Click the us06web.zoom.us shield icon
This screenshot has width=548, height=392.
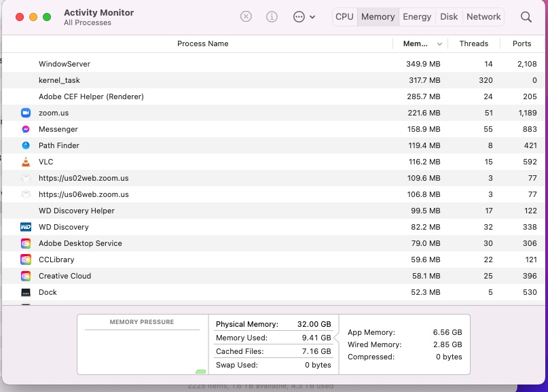pyautogui.click(x=26, y=194)
